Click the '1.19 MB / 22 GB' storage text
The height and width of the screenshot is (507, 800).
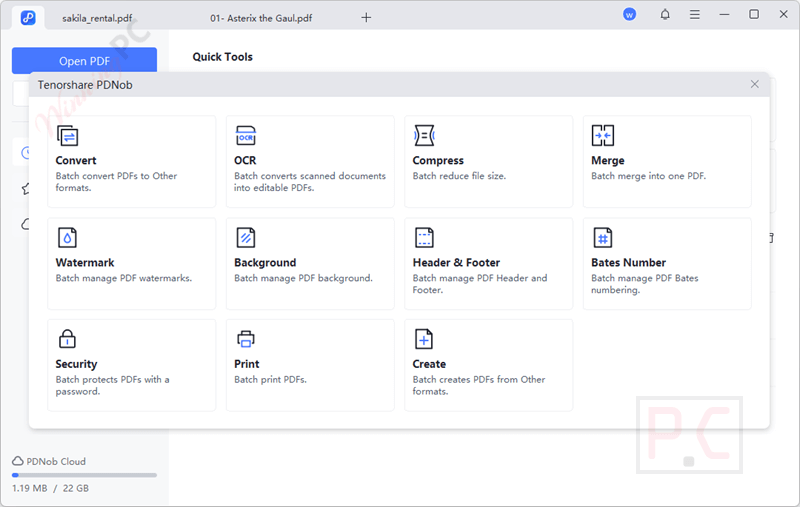(50, 488)
